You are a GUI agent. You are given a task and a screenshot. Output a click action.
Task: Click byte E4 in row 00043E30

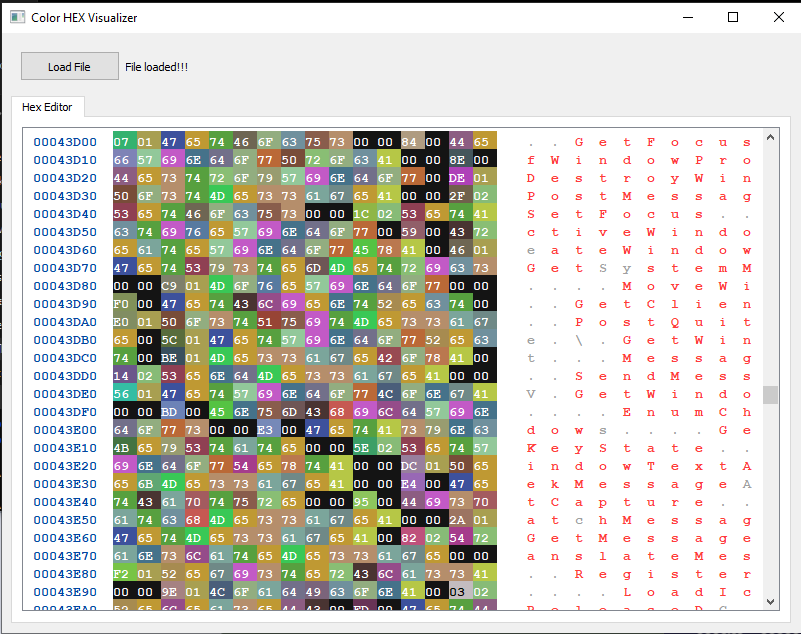point(413,484)
